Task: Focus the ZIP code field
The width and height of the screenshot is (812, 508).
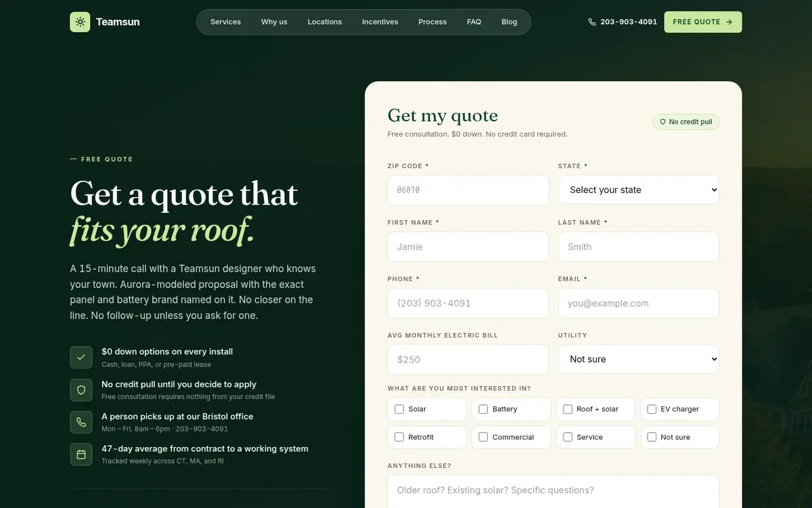Action: [x=468, y=190]
